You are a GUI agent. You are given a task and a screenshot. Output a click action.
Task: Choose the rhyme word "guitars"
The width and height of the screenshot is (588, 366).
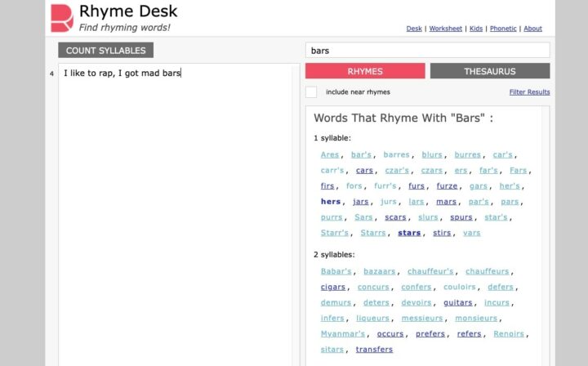click(458, 302)
